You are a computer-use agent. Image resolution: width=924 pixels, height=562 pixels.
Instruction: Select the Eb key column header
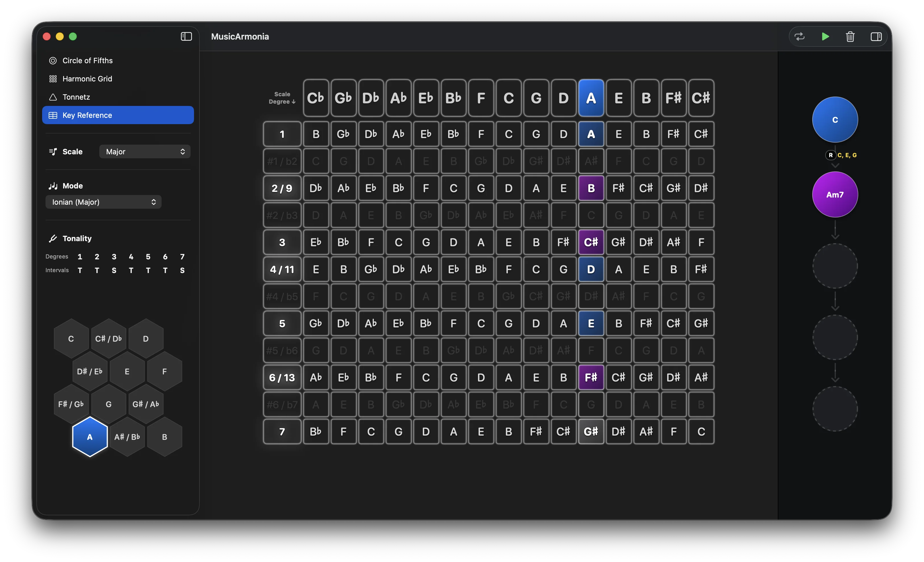pos(426,98)
